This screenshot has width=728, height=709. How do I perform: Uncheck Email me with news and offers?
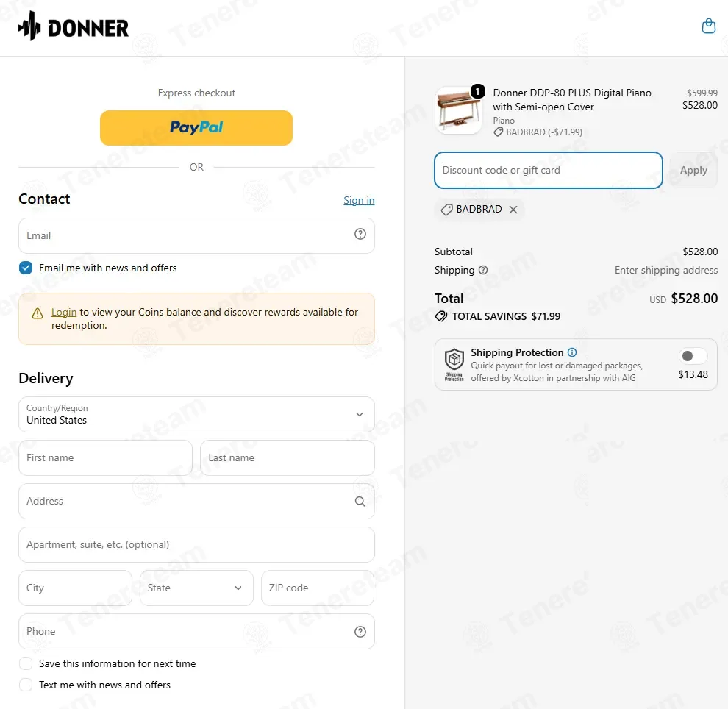click(x=26, y=268)
